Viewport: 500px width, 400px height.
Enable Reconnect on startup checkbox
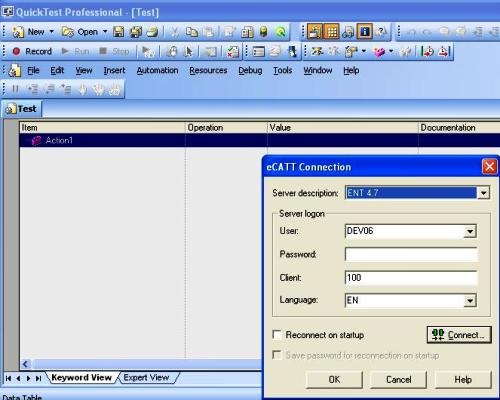pyautogui.click(x=277, y=335)
